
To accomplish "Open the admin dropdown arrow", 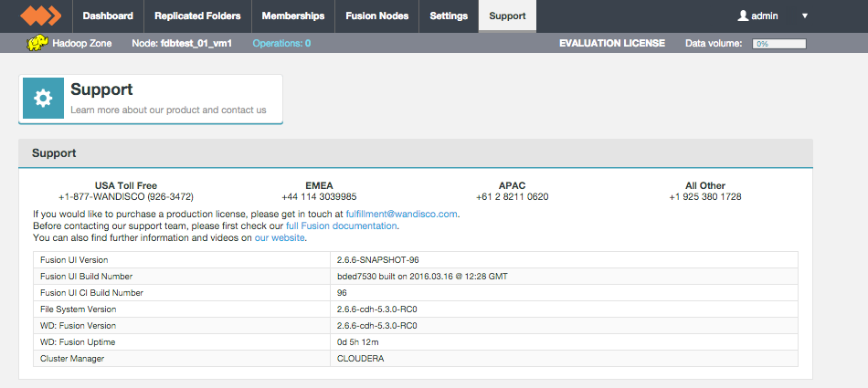I will (805, 16).
